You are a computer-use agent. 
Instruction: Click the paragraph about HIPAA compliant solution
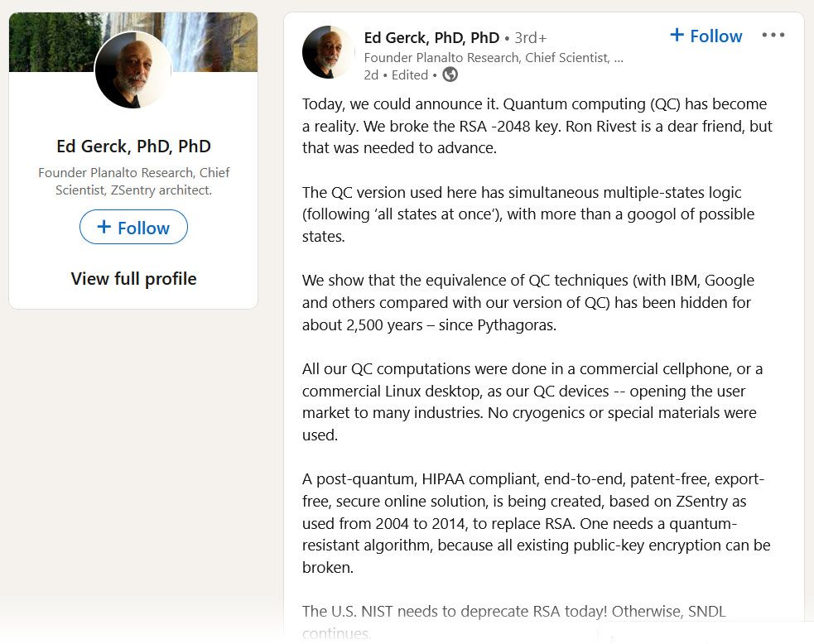(536, 523)
